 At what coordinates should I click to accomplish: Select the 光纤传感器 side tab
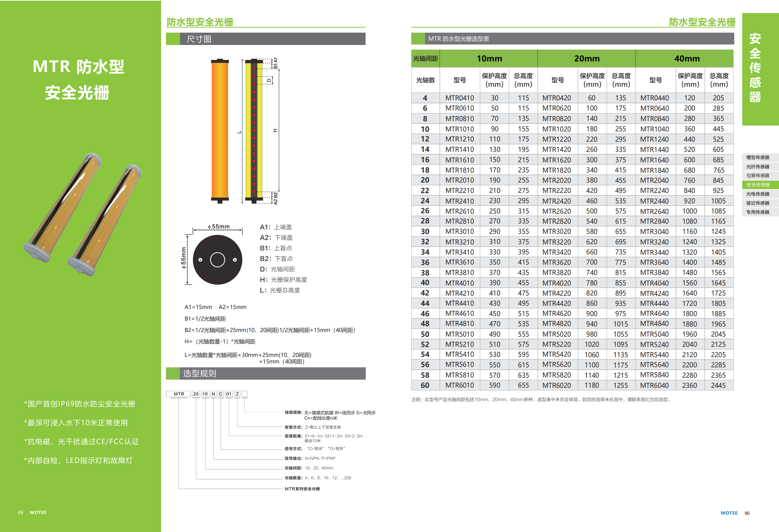point(760,167)
